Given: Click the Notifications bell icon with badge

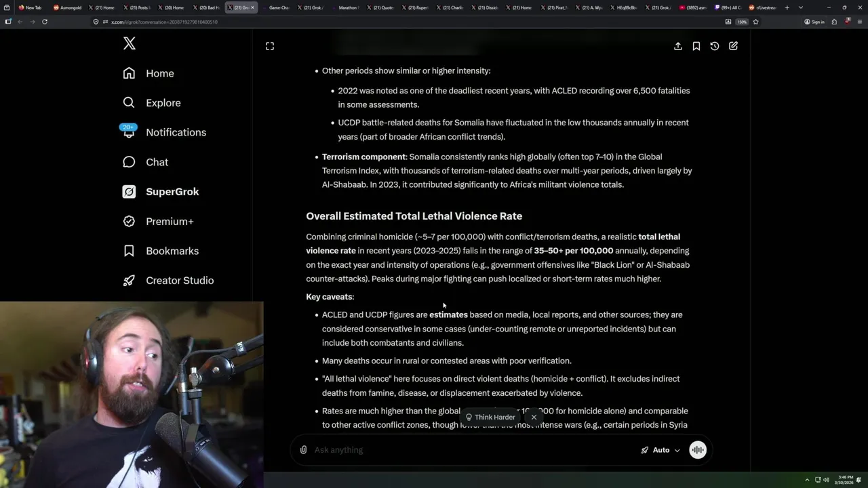Looking at the screenshot, I should click(x=129, y=131).
